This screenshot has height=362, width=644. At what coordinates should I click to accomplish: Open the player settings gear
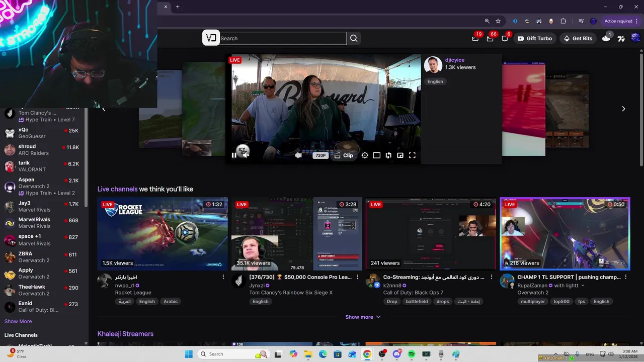click(x=365, y=155)
